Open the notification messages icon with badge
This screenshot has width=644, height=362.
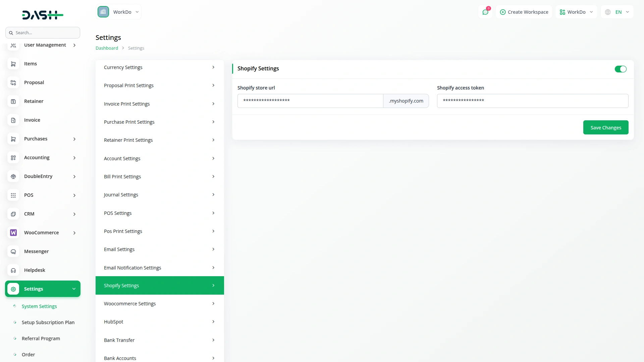click(485, 12)
